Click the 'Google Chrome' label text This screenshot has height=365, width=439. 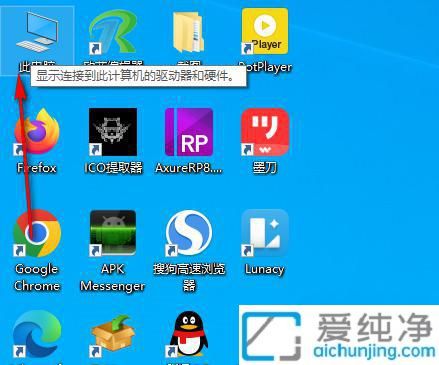pyautogui.click(x=37, y=277)
